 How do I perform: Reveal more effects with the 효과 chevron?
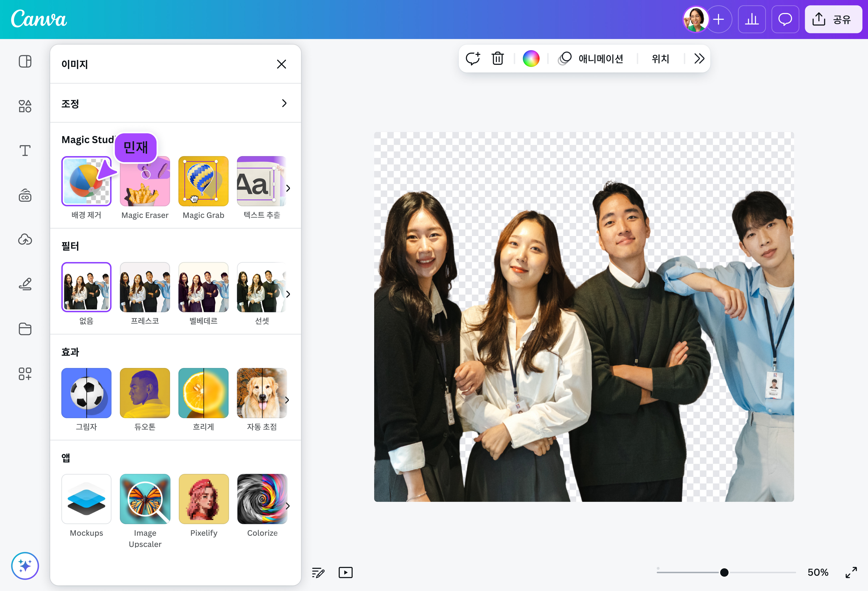288,400
